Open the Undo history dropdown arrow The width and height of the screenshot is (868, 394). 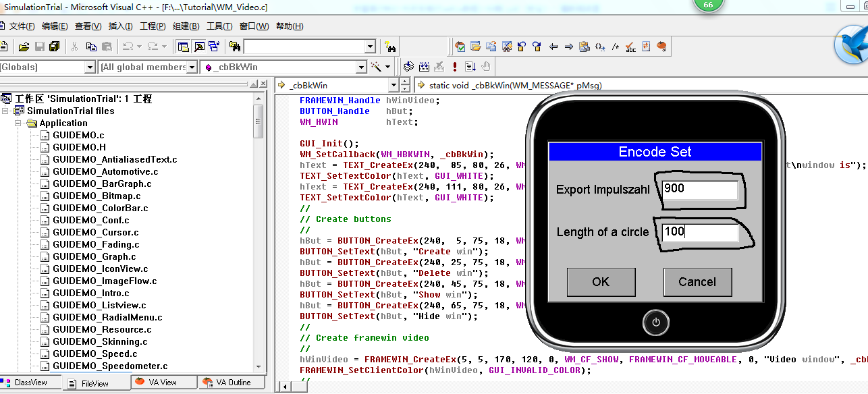point(139,47)
